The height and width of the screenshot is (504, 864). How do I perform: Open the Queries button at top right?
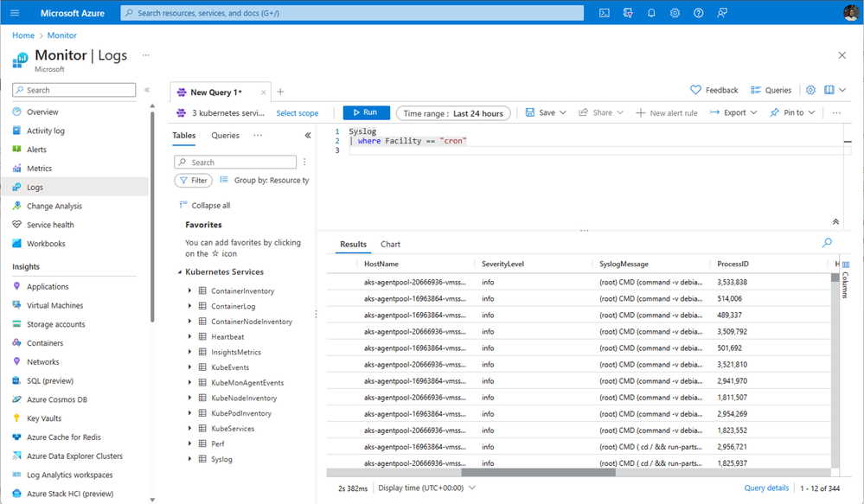pos(771,90)
